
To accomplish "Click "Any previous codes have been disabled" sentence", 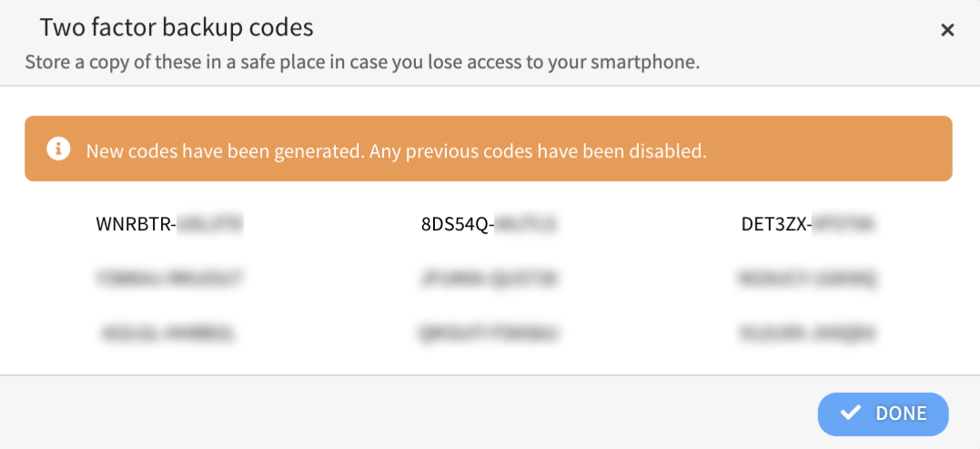I will click(538, 151).
